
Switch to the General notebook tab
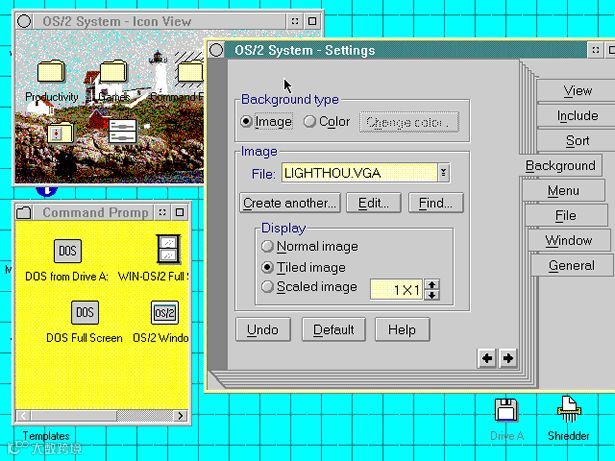click(571, 266)
